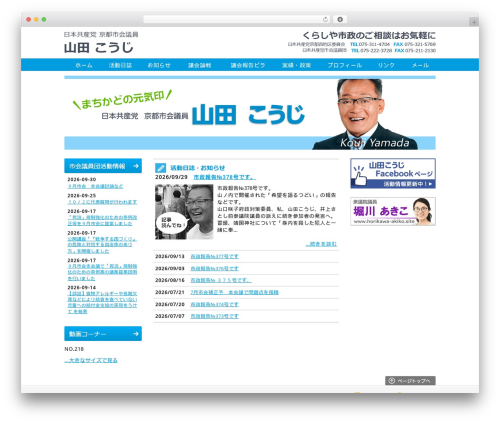The height and width of the screenshot is (423, 500).
Task: Click the 活動日誌・お知らせ section heading
Action: coord(198,168)
